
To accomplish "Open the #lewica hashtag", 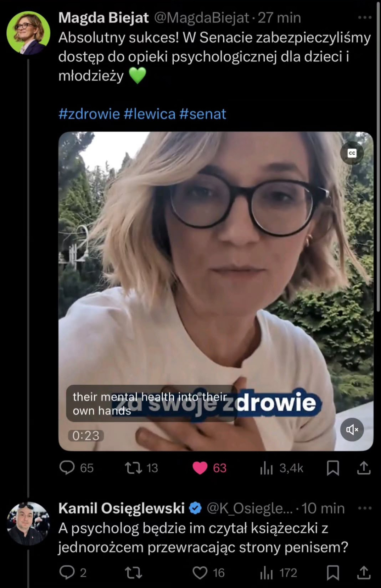I will [x=150, y=114].
